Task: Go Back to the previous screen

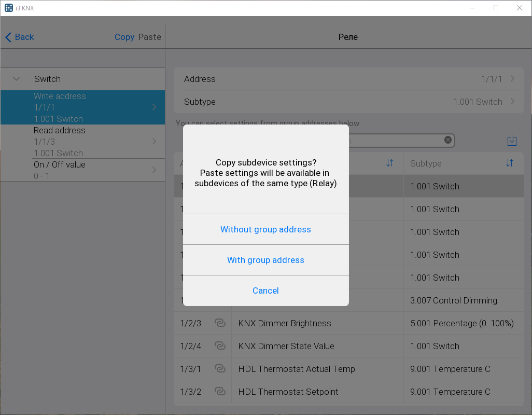Action: [x=19, y=37]
